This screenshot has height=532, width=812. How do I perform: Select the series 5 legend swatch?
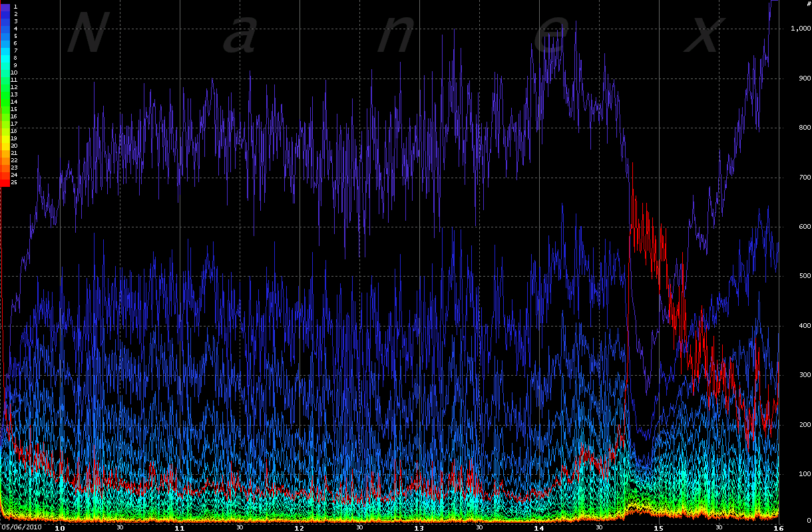[5, 35]
